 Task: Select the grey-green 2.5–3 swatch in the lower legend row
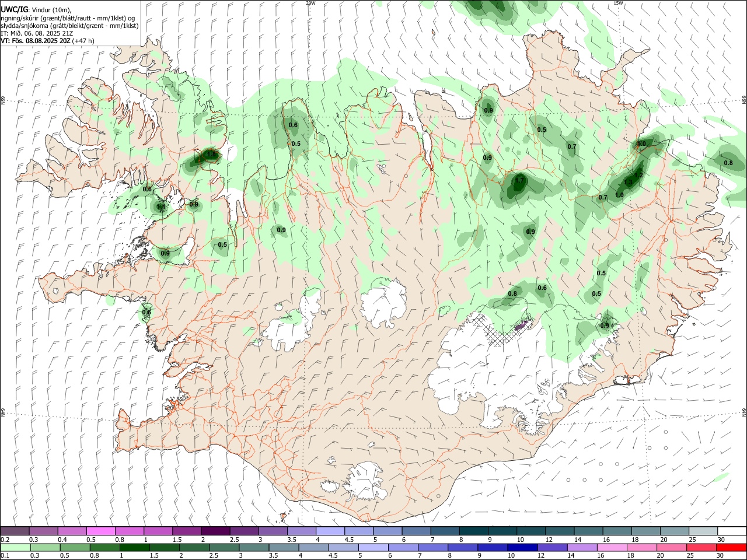click(x=224, y=547)
